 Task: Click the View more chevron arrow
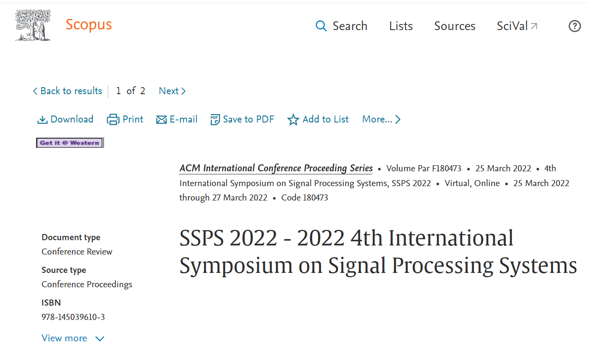[100, 339]
